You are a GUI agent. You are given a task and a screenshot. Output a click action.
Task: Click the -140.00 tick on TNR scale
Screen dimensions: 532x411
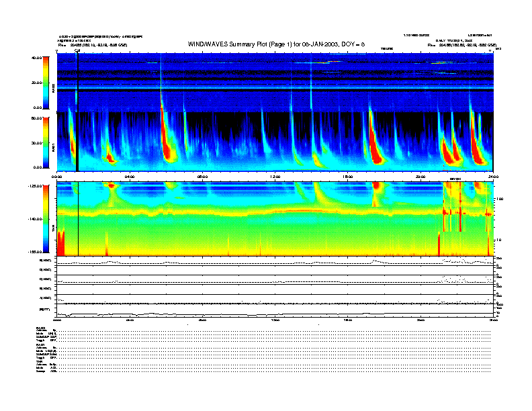tap(35, 219)
